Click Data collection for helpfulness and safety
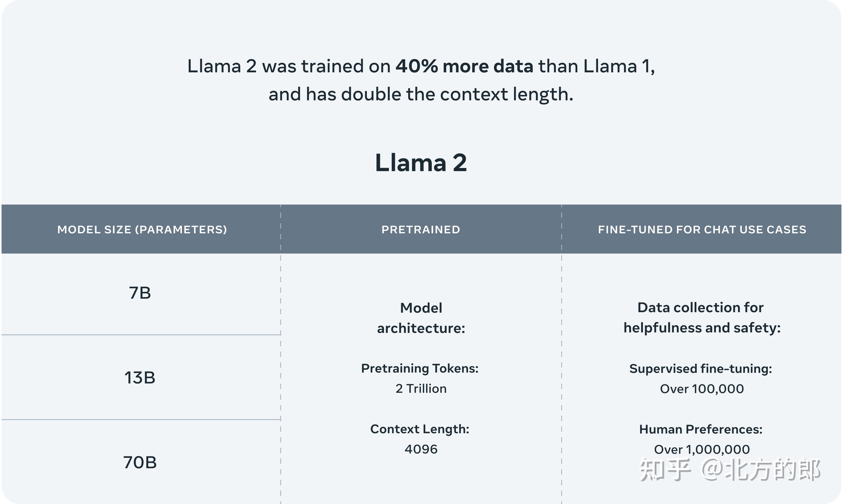This screenshot has width=843, height=504. pyautogui.click(x=702, y=318)
